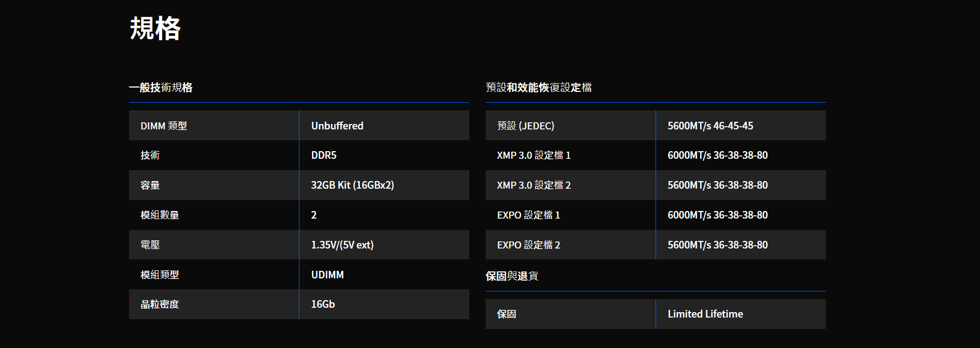Select the Unbuffered value cell

337,126
